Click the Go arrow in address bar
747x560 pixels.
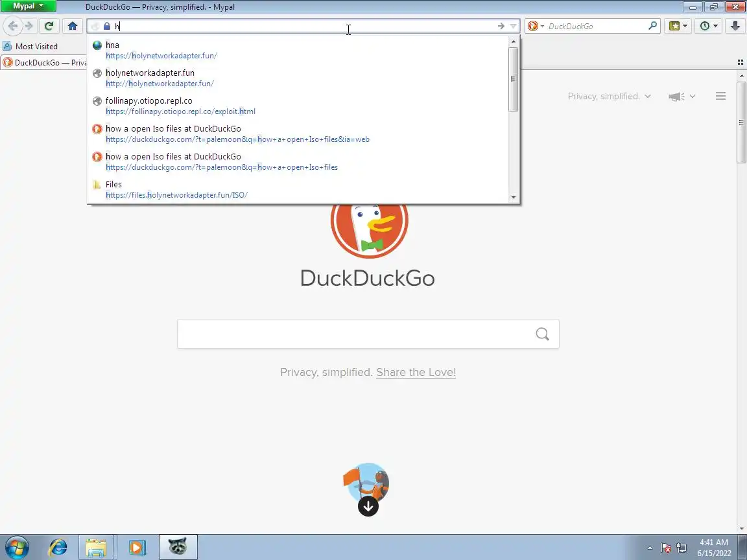pyautogui.click(x=501, y=26)
